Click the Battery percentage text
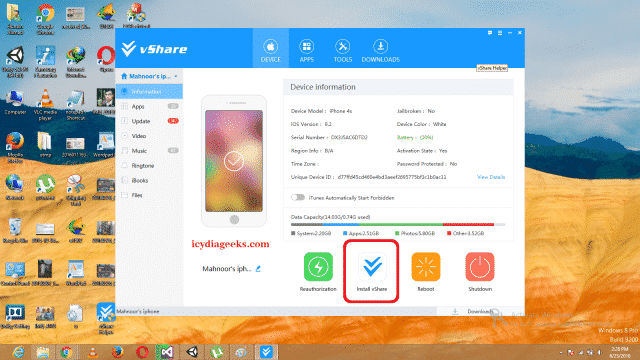The width and height of the screenshot is (640, 360). coord(426,138)
